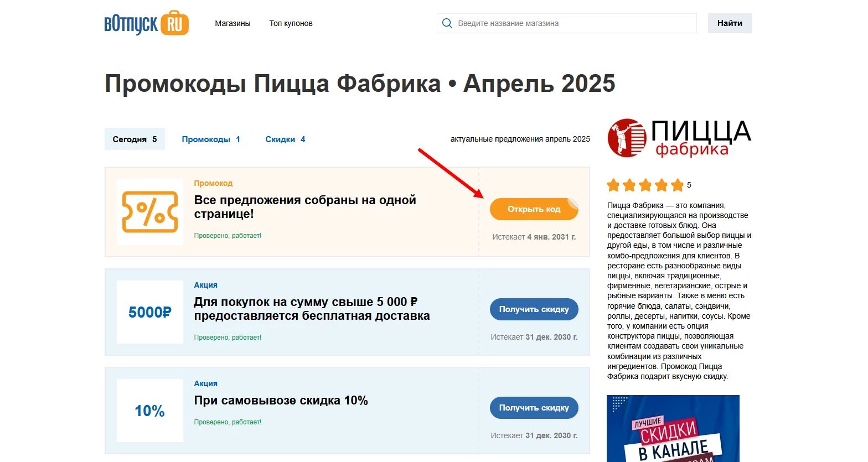Click the 10% offer thumbnail
This screenshot has height=462, width=868.
[x=150, y=411]
